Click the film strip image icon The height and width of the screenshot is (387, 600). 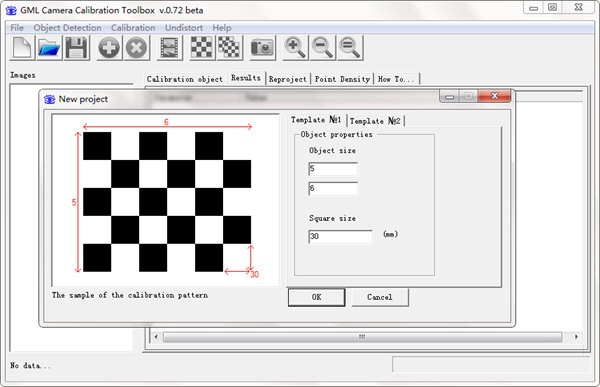170,48
